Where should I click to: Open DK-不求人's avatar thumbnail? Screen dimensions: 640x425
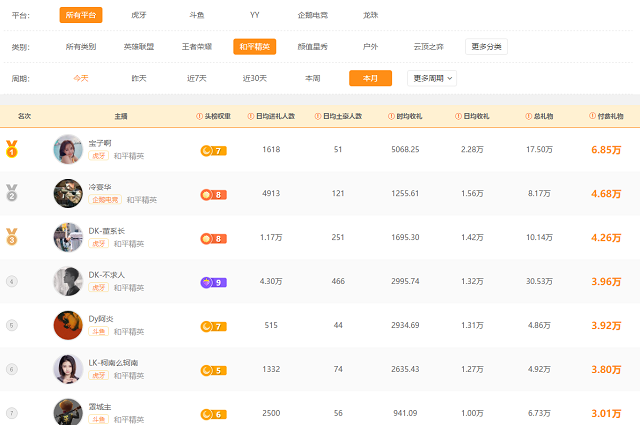coord(68,282)
